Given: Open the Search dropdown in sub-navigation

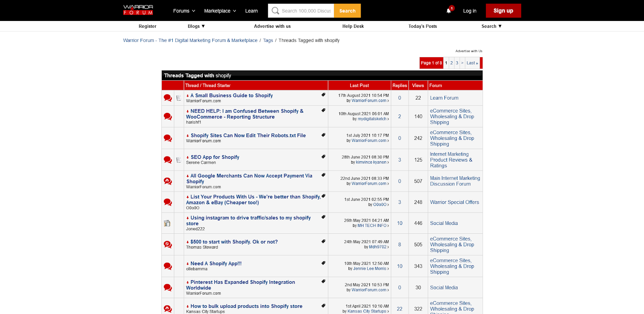Looking at the screenshot, I should (x=491, y=26).
